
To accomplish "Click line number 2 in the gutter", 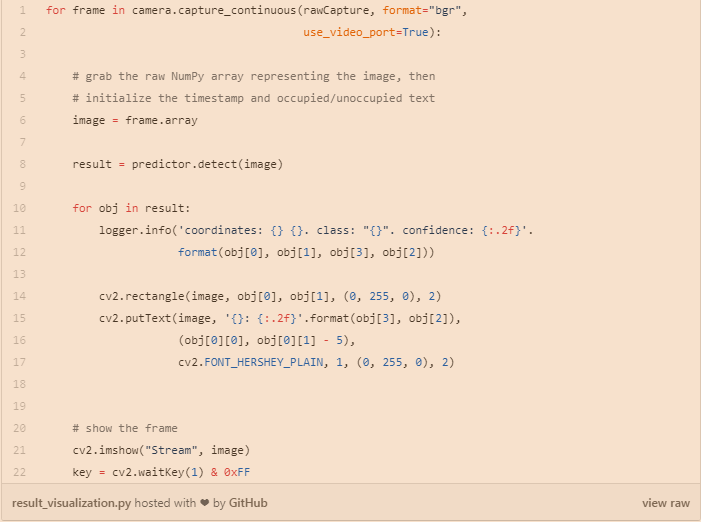I will pyautogui.click(x=22, y=32).
